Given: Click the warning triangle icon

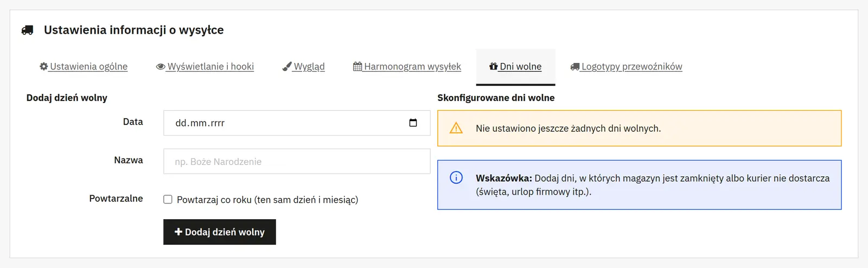Looking at the screenshot, I should point(456,128).
